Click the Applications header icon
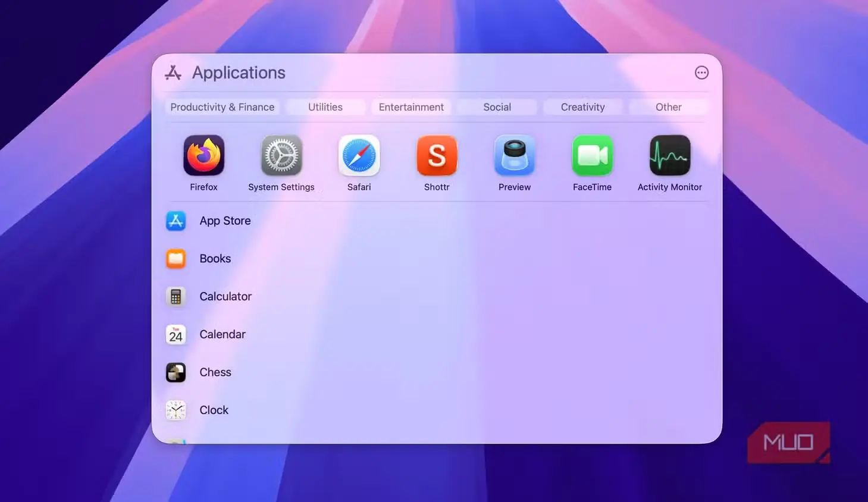 [x=173, y=73]
